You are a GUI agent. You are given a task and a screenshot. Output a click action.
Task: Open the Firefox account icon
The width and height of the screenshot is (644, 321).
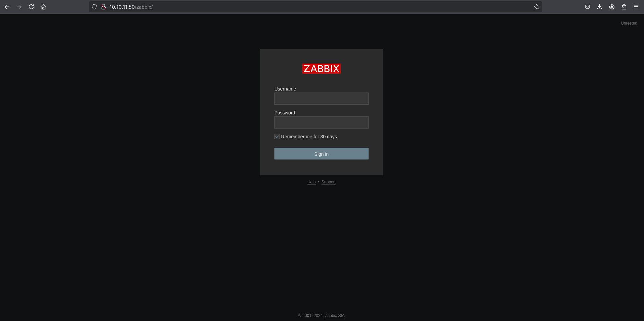pyautogui.click(x=612, y=7)
